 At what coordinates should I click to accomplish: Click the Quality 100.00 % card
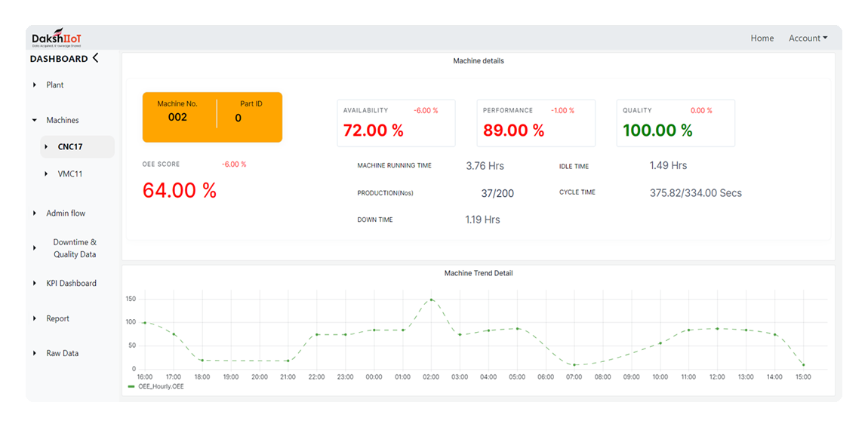(675, 122)
